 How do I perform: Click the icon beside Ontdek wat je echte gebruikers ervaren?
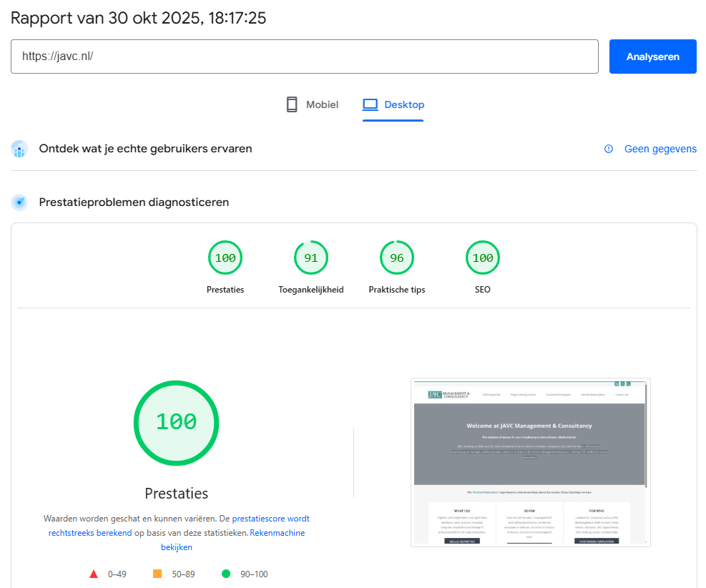pyautogui.click(x=19, y=149)
